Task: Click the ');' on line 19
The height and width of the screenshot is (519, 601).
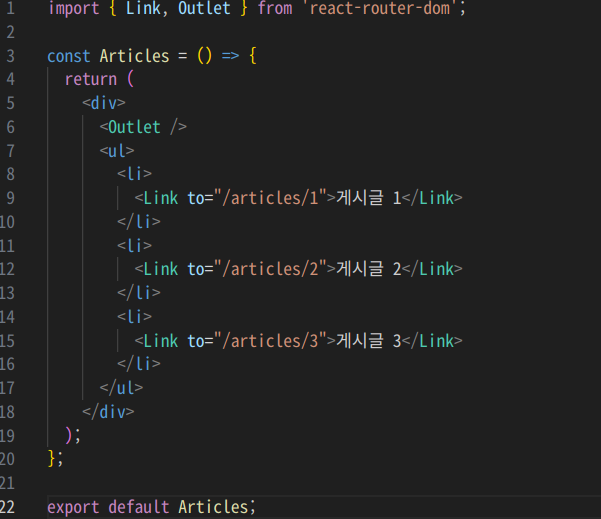Action: (73, 435)
